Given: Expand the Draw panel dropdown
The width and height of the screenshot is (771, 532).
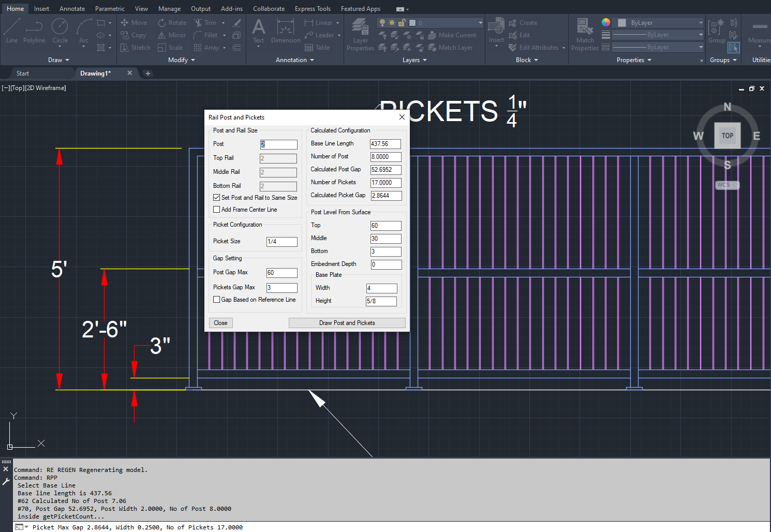Looking at the screenshot, I should 58,60.
